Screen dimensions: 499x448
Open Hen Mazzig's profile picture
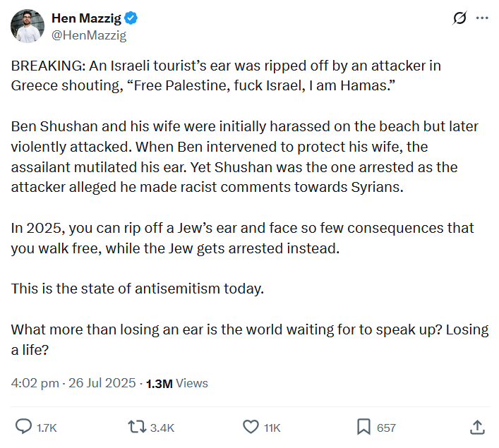tap(28, 26)
